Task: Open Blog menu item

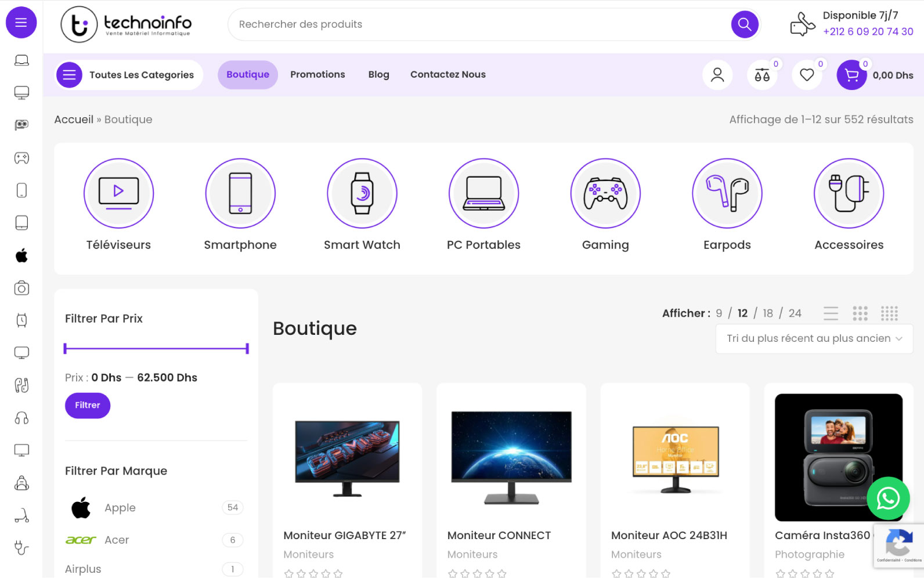Action: 378,75
